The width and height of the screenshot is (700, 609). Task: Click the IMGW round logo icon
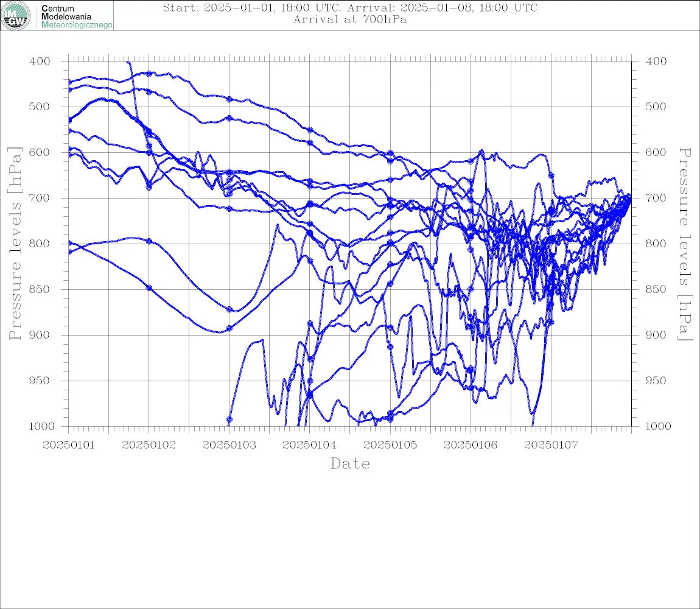pos(16,16)
